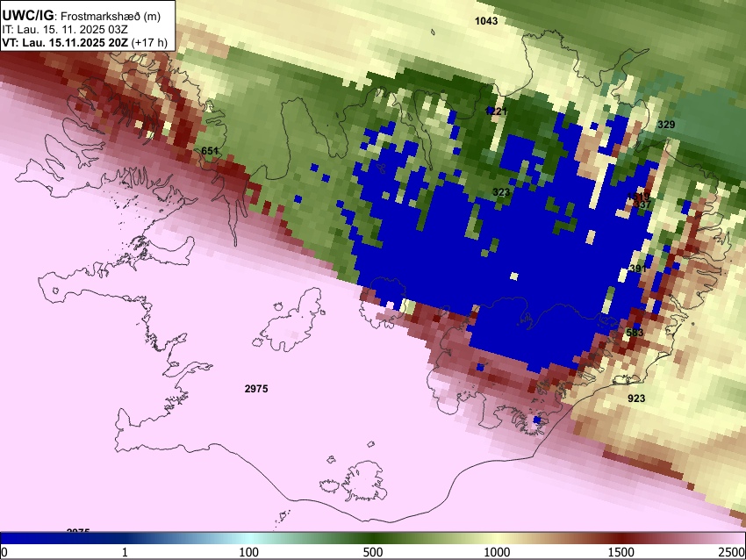The height and width of the screenshot is (560, 746).
Task: Click the 923 value label in the southeast
Action: click(636, 398)
